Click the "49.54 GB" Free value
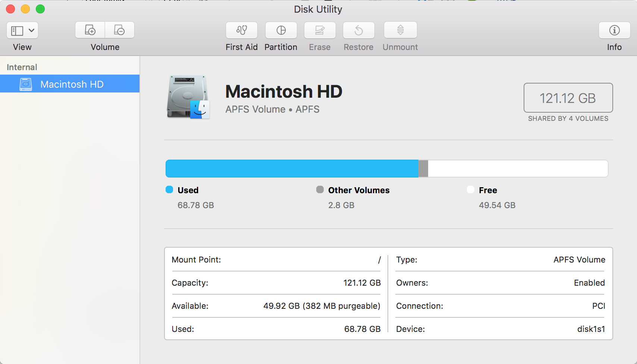This screenshot has width=637, height=364. (497, 205)
